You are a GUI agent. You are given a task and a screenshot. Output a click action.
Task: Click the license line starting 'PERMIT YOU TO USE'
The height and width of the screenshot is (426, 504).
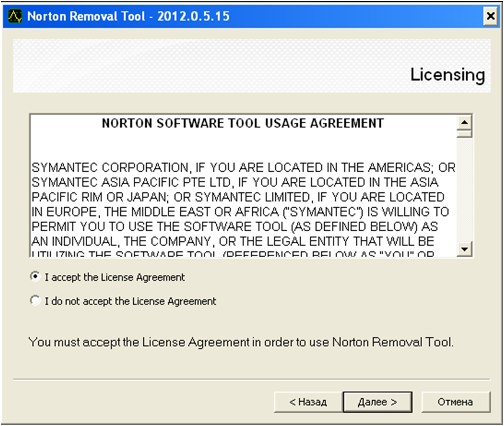(x=235, y=227)
